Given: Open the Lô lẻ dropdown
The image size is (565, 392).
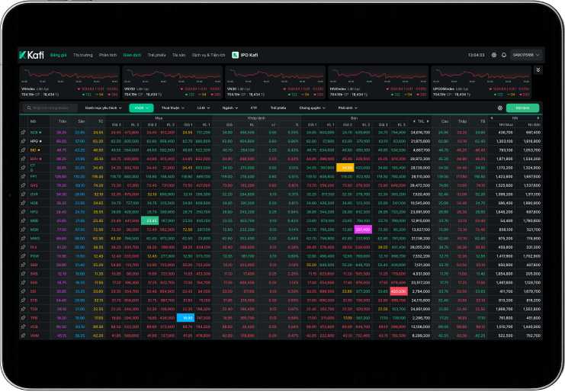Looking at the screenshot, I should pos(204,108).
